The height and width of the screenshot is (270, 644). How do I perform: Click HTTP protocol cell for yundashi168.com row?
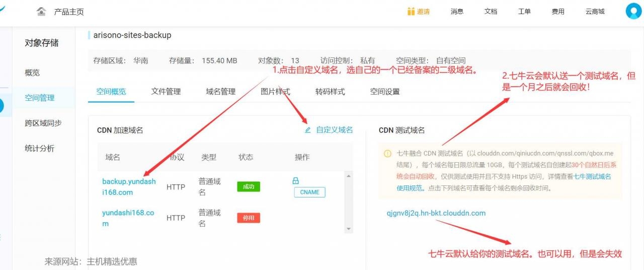coord(176,218)
